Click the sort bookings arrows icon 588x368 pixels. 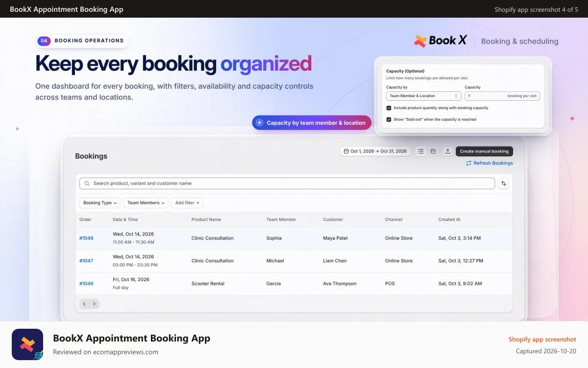tap(504, 184)
